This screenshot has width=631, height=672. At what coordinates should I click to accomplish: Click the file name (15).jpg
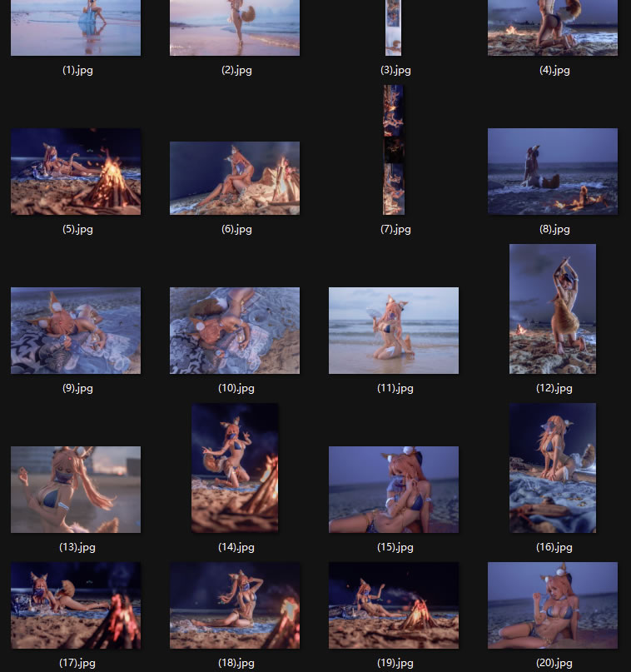395,547
